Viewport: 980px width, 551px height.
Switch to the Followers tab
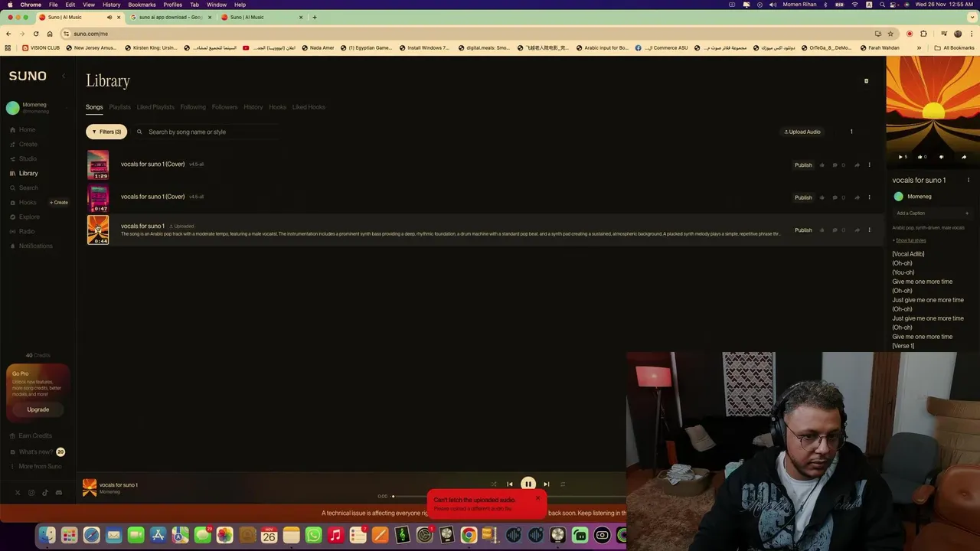click(x=224, y=107)
